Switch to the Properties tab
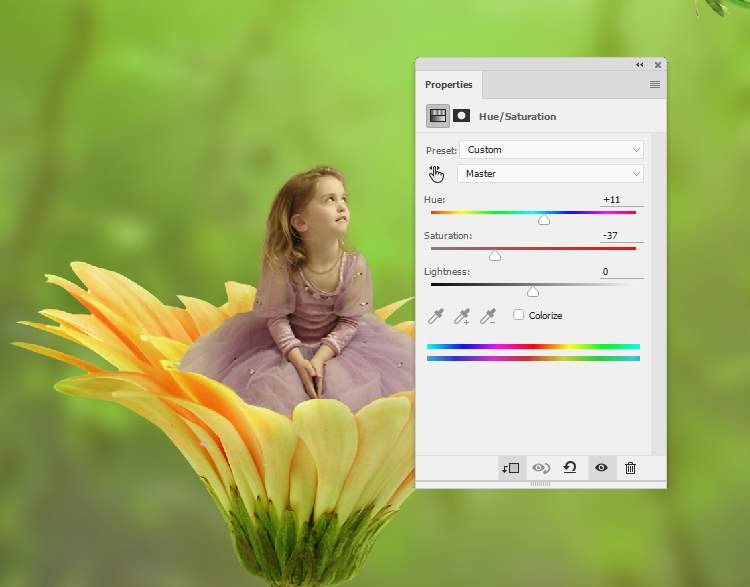Screen dimensions: 750x587 point(448,85)
